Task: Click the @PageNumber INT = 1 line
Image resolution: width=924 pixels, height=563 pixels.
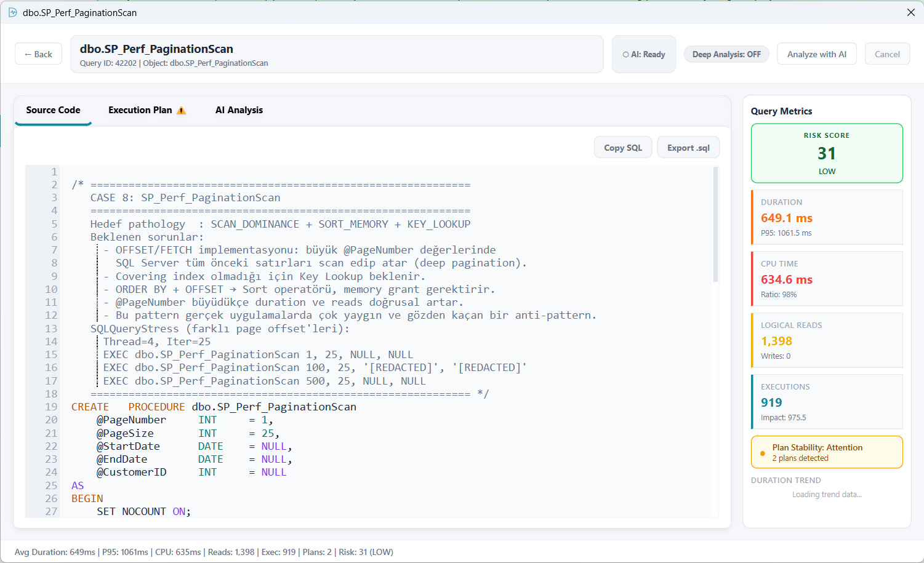Action: tap(185, 420)
